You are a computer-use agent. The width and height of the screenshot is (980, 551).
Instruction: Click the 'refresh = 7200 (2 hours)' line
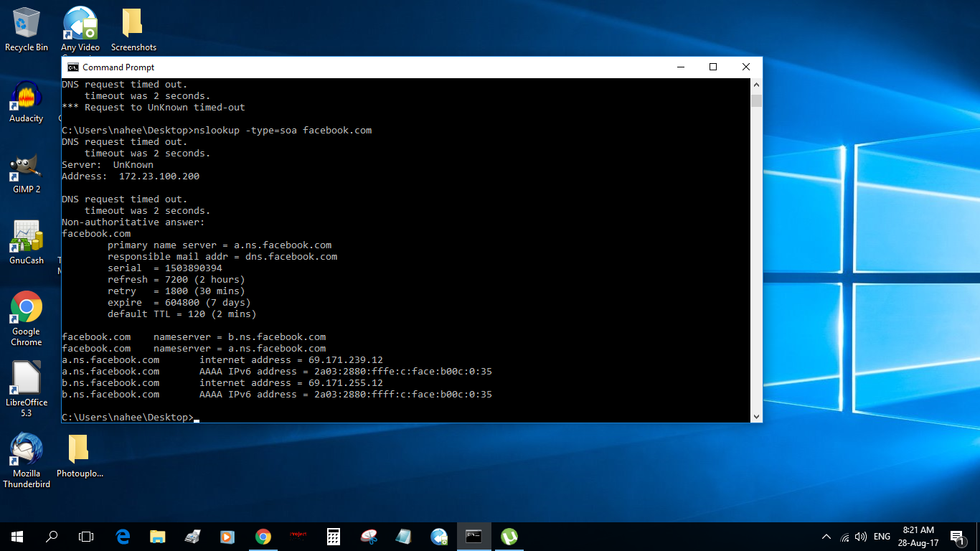176,280
